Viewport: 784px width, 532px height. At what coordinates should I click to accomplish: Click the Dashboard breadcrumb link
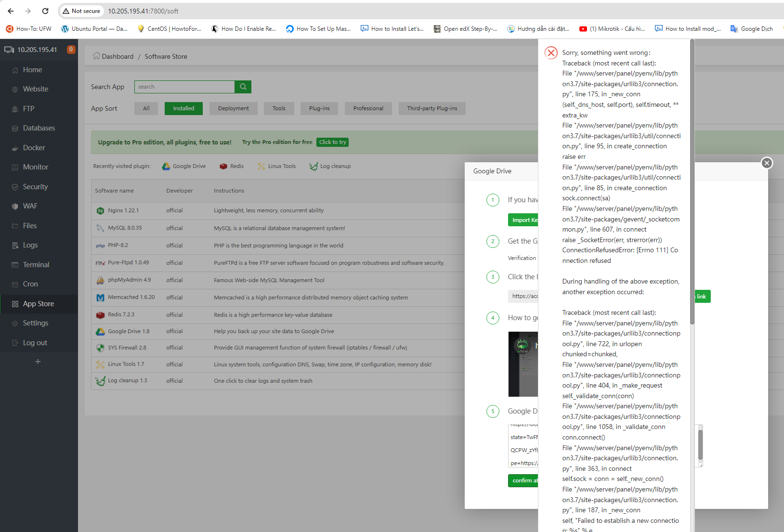click(x=118, y=56)
